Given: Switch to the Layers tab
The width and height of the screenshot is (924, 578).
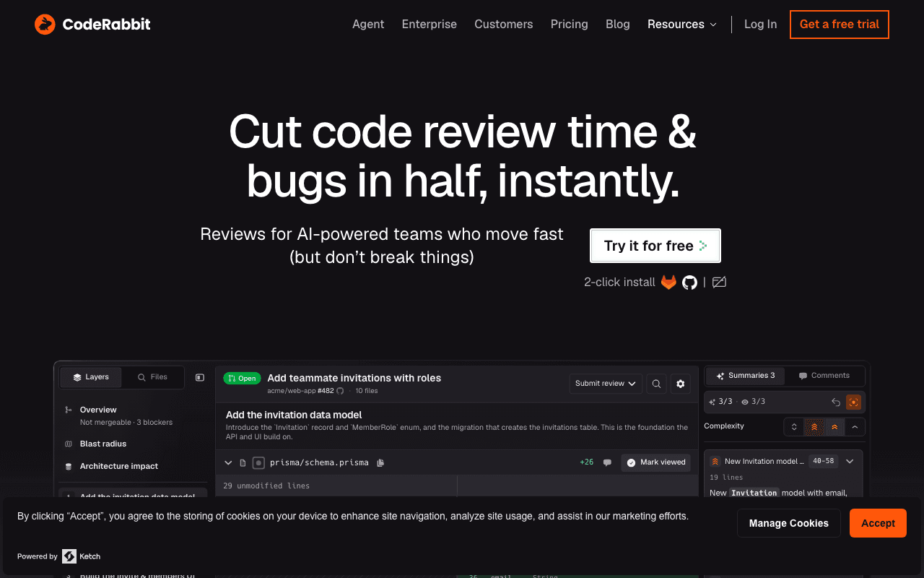Looking at the screenshot, I should tap(90, 377).
